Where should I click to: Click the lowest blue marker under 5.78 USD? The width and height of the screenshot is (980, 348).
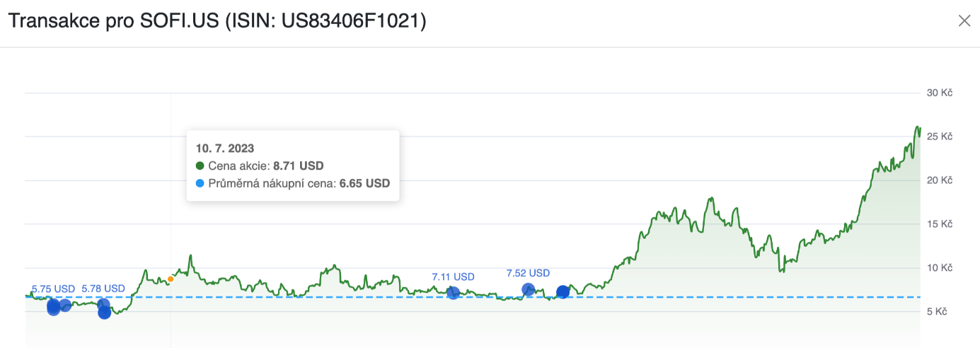click(105, 313)
